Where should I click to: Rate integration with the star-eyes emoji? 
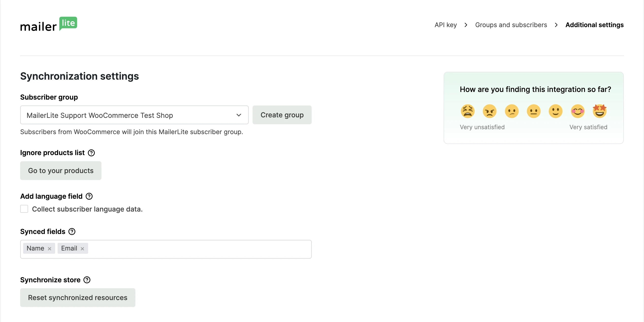pos(599,111)
